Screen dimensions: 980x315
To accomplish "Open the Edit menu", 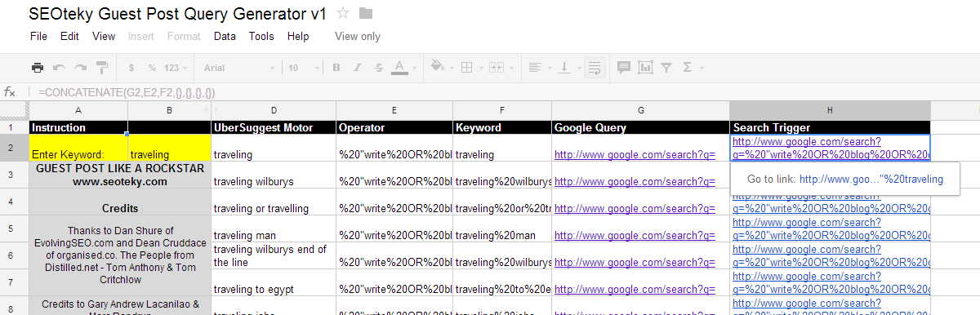I will (x=69, y=37).
